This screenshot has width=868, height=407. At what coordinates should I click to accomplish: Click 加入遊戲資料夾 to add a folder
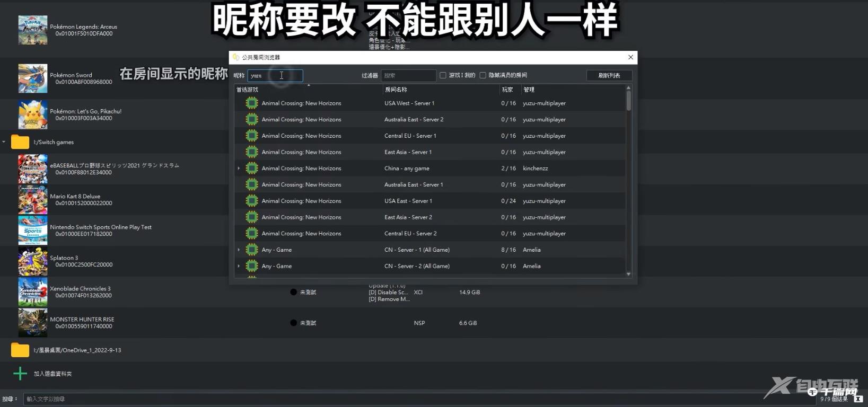(53, 374)
